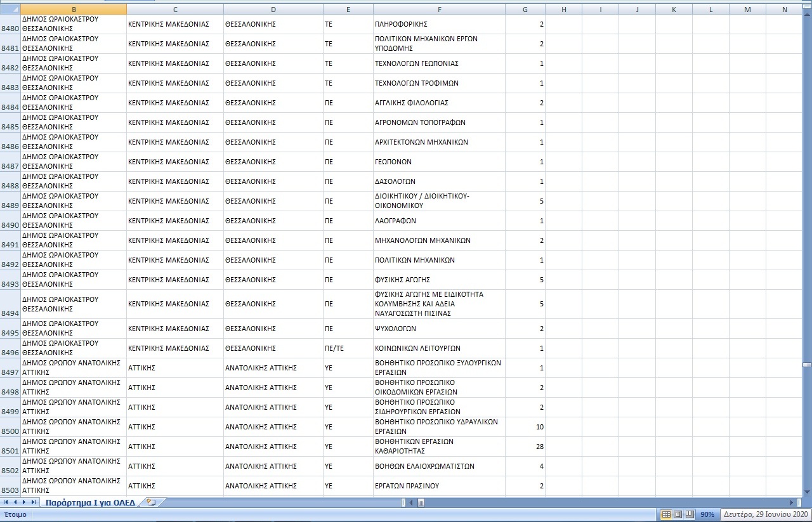Click Select All corner of the grid
Screen dimensions: 812x522
(x=10, y=10)
